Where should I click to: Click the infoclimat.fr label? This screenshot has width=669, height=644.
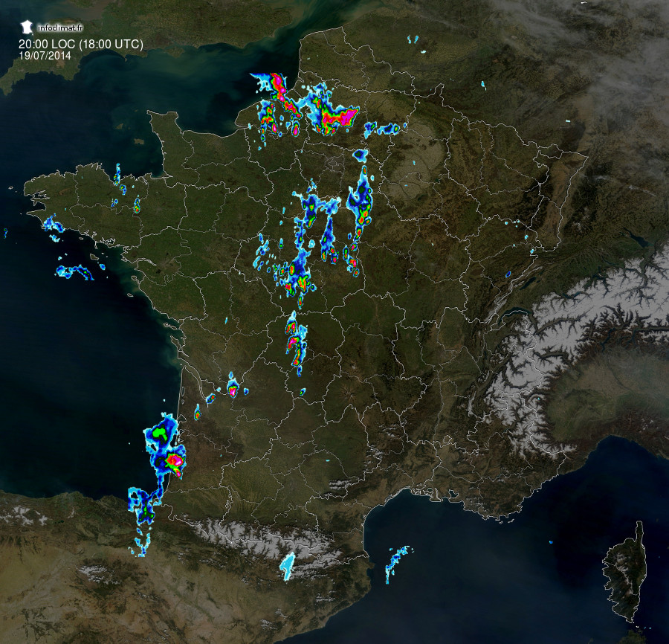(60, 28)
